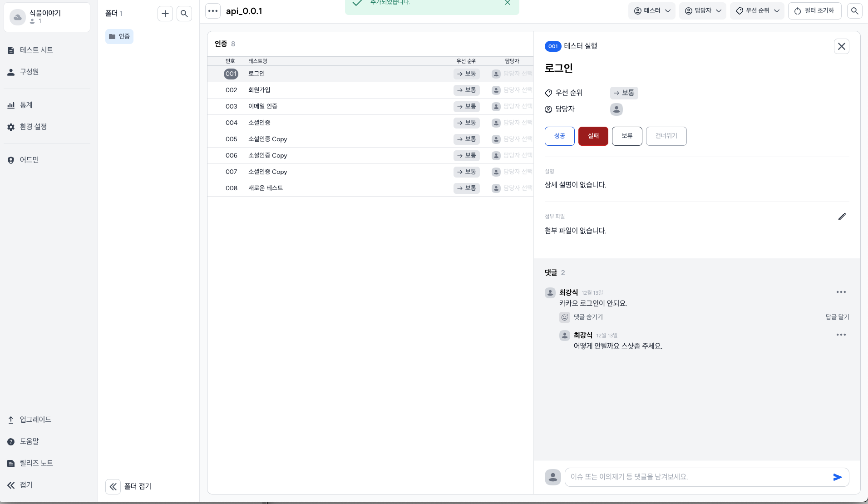Click the top-right search icon

[855, 10]
